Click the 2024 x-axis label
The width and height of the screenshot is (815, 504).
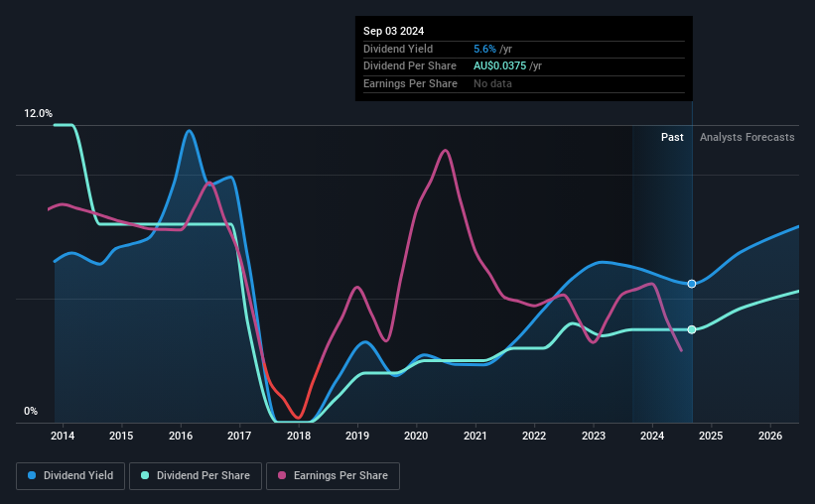(x=652, y=436)
